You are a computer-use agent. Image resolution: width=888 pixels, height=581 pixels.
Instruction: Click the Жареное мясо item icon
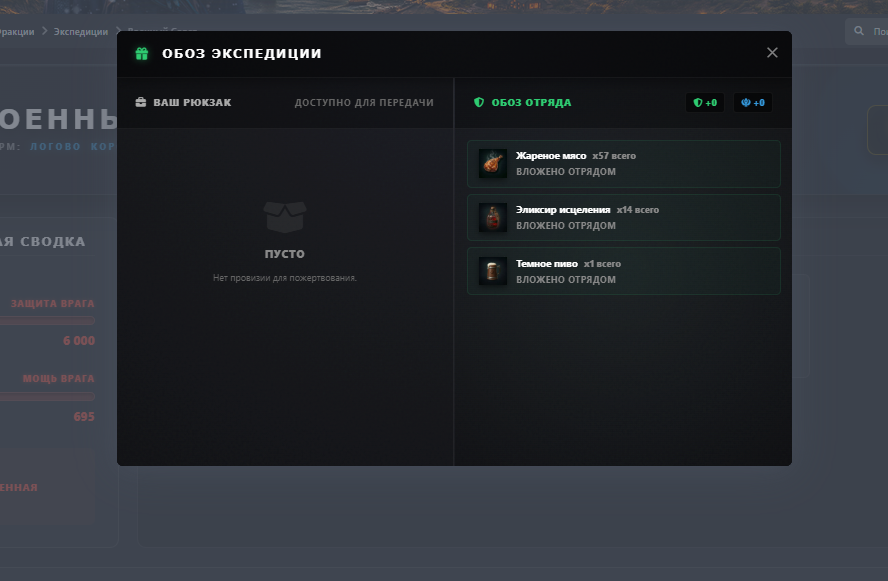coord(493,164)
